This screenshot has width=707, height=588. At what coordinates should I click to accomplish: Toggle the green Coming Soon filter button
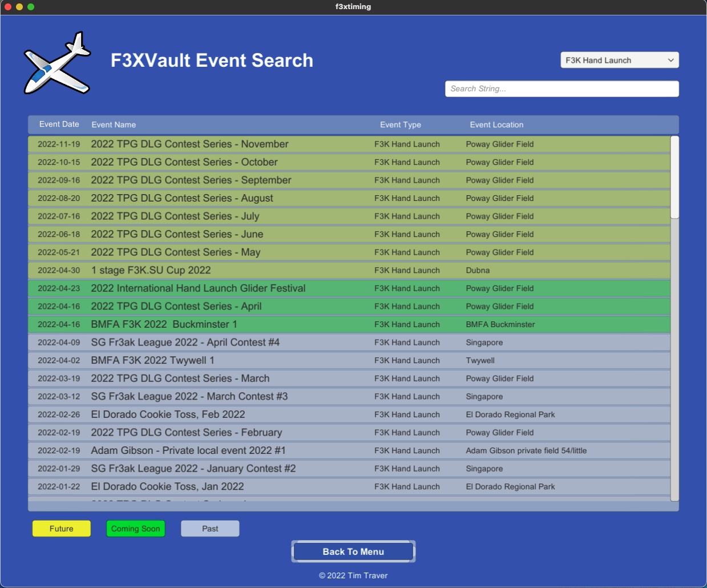(x=135, y=529)
